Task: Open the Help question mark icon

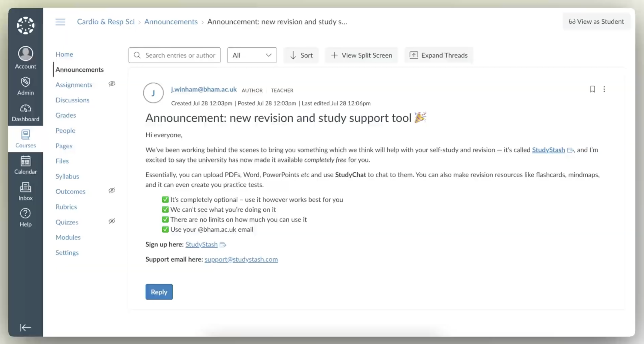Action: tap(26, 213)
